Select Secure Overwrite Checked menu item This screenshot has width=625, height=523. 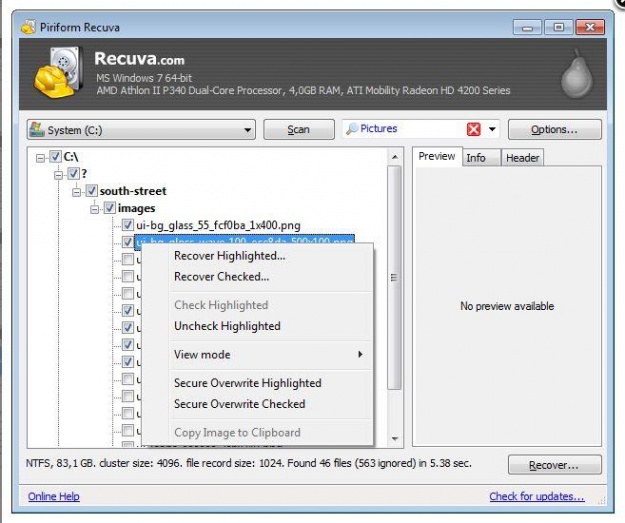(x=239, y=404)
